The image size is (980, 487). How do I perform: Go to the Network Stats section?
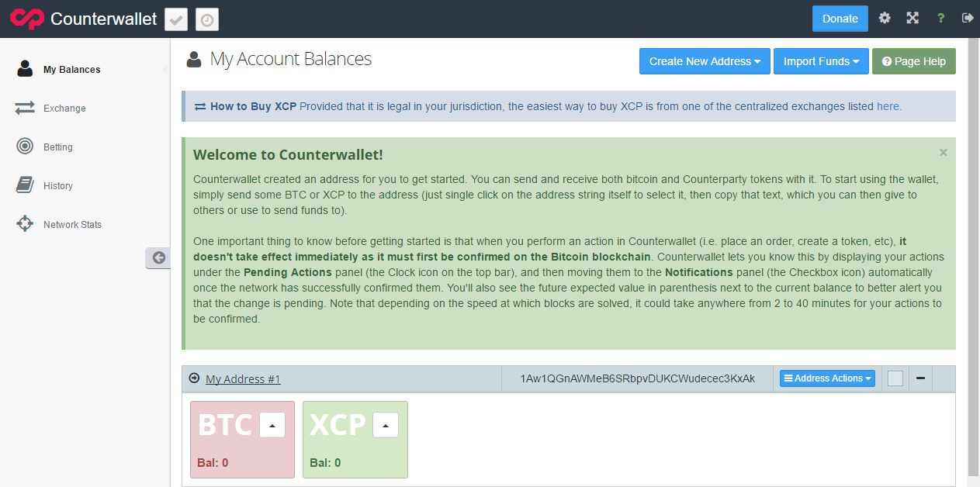click(x=72, y=225)
